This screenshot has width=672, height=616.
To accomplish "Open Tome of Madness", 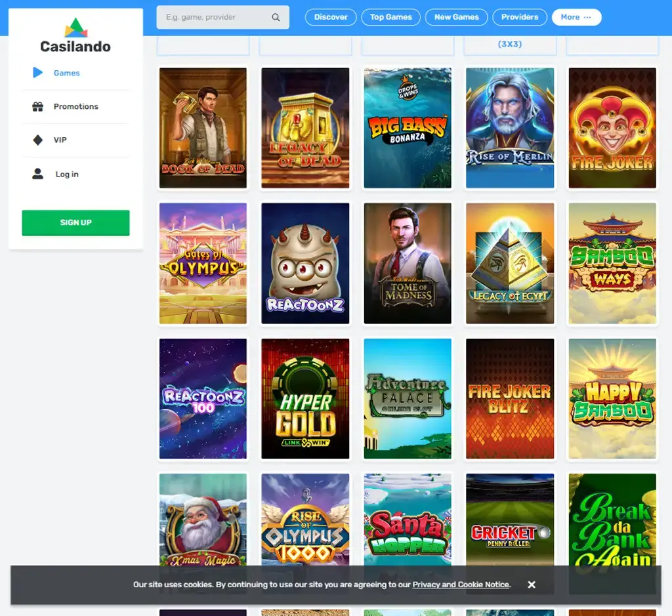I will pos(408,264).
